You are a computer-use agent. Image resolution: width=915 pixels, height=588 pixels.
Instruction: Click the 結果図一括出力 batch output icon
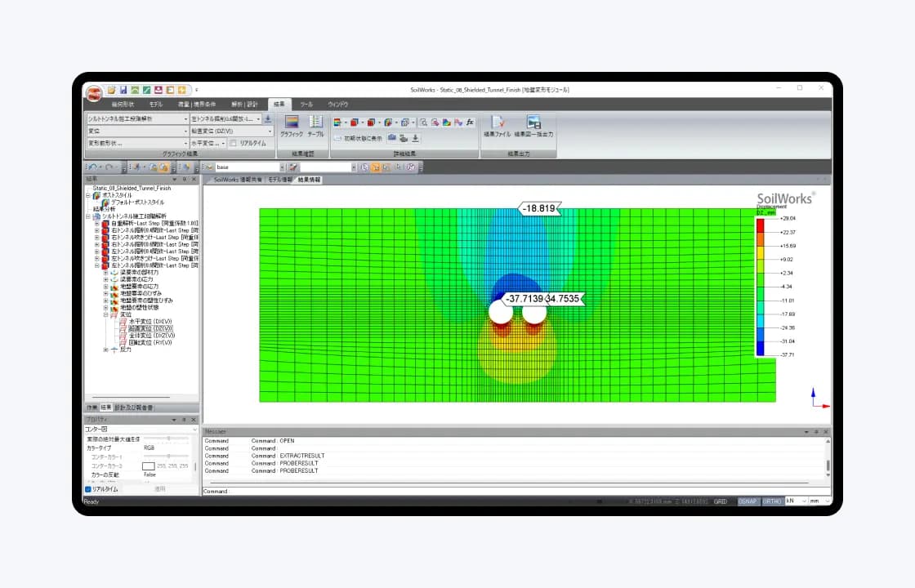(533, 126)
